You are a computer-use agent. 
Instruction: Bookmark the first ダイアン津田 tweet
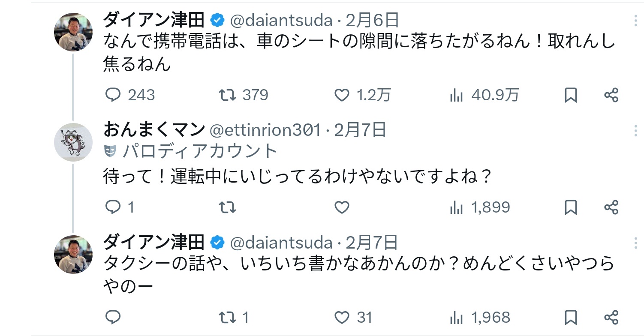click(570, 95)
